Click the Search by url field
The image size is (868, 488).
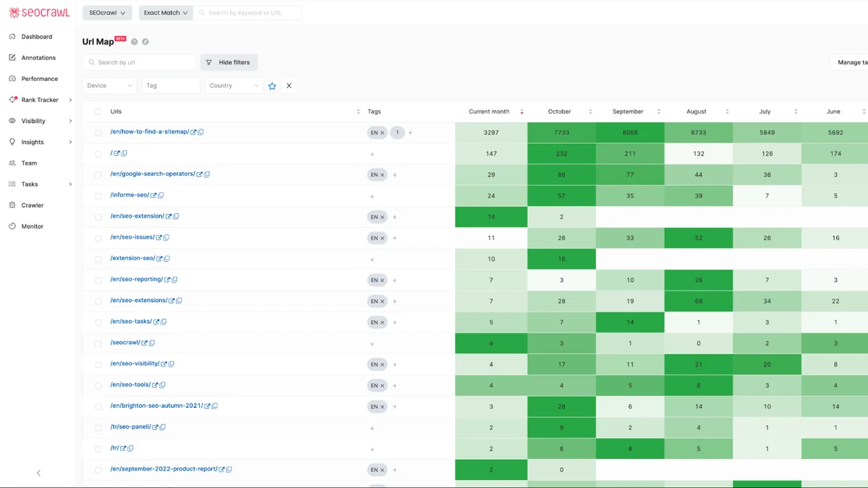tap(139, 62)
